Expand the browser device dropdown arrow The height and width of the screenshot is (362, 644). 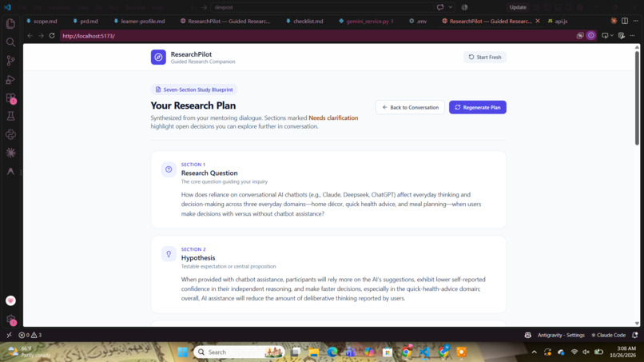(x=611, y=36)
